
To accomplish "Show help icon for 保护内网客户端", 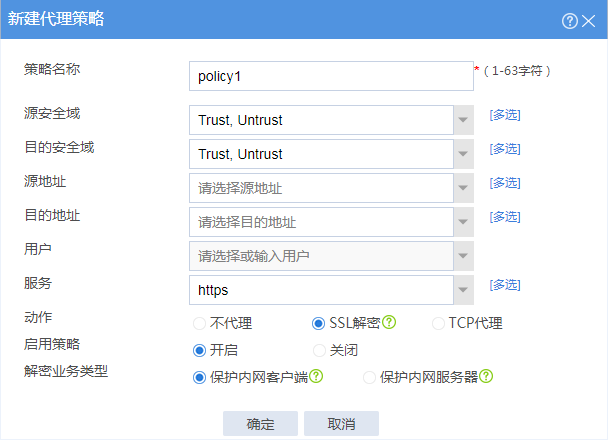I will pyautogui.click(x=316, y=376).
